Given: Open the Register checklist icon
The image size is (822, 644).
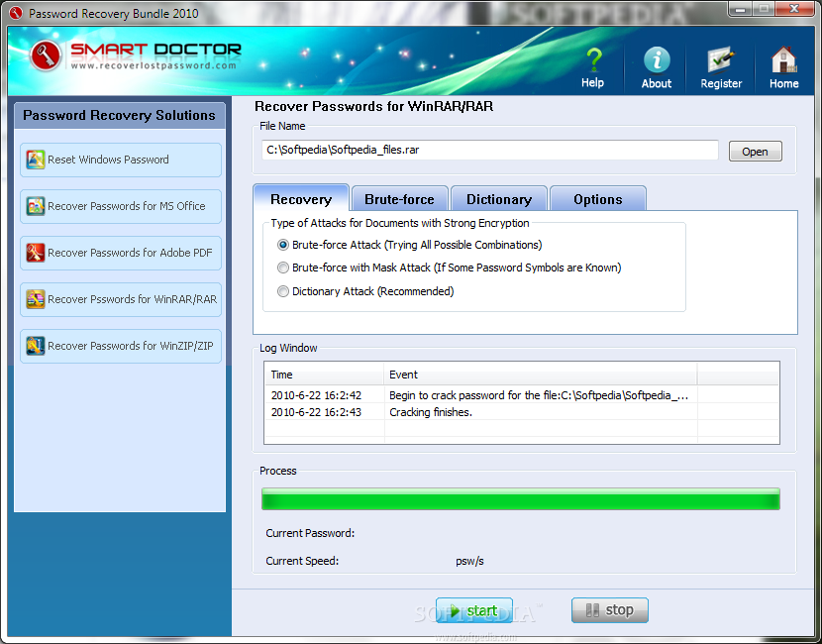Looking at the screenshot, I should click(x=721, y=60).
